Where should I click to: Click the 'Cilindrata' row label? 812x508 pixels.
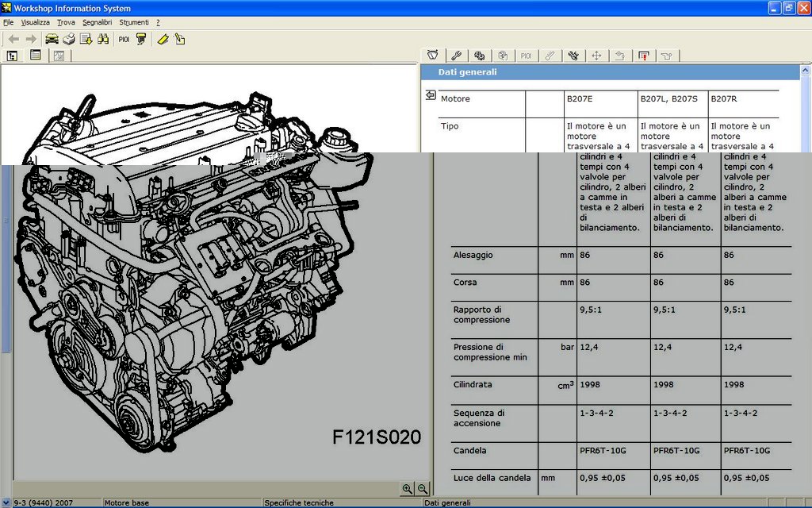tap(473, 385)
